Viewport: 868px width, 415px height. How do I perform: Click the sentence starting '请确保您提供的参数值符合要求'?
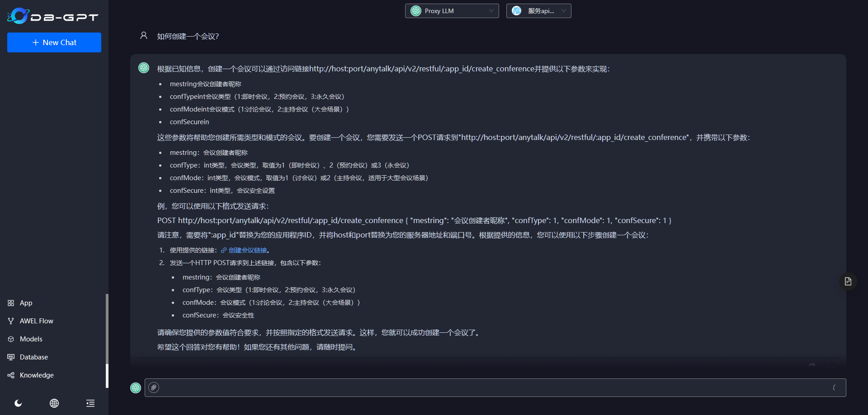coord(319,333)
